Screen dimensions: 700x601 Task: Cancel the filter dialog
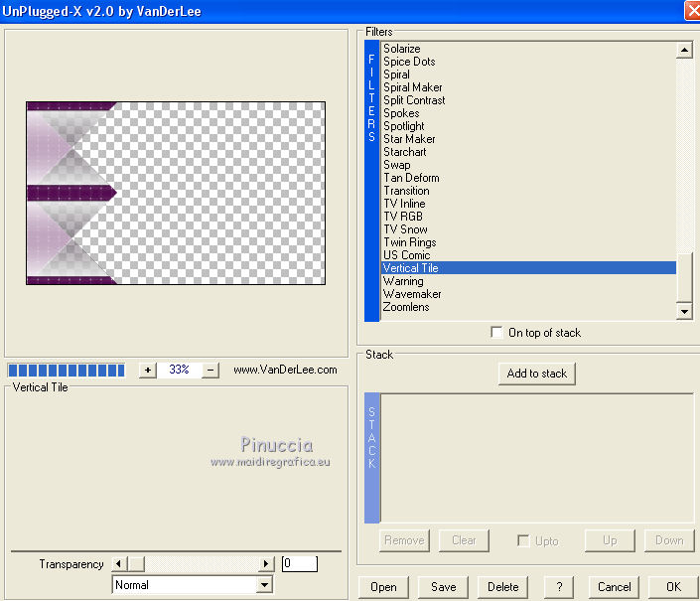(x=614, y=587)
